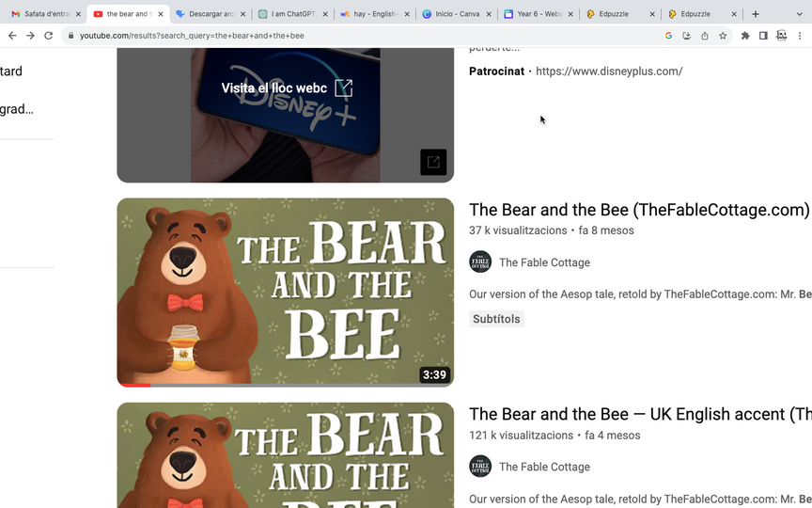
Task: Open title The Bear and the Bee — UK English accent
Action: [640, 414]
